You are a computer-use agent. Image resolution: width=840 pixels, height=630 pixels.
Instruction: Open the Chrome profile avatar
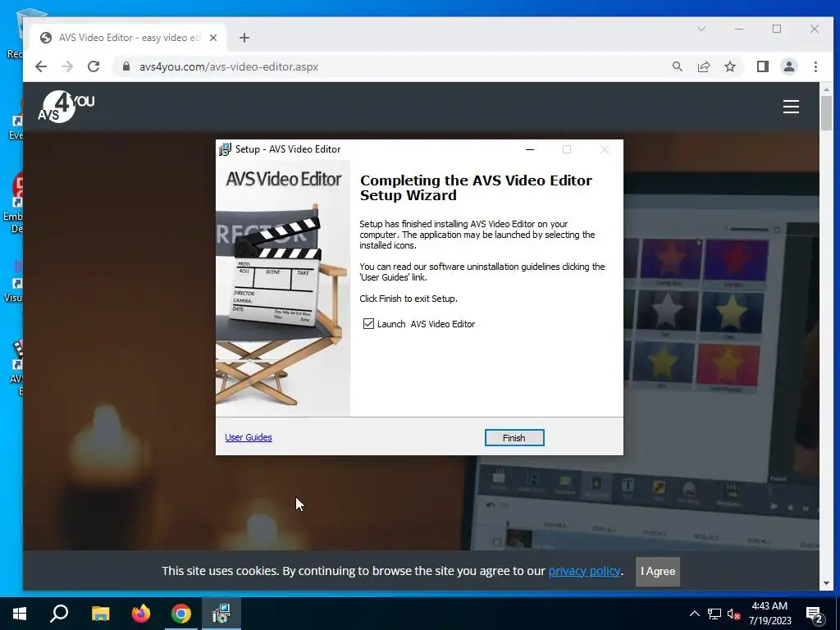788,66
